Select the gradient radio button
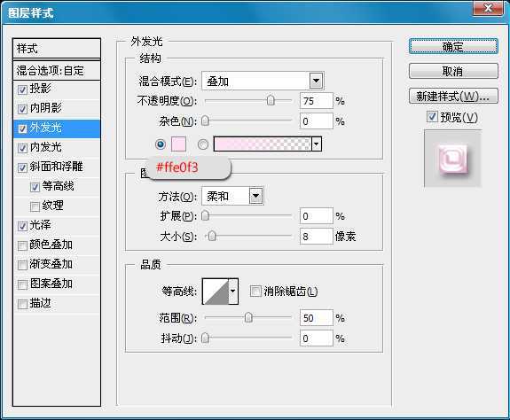The width and height of the screenshot is (510, 420). 203,144
